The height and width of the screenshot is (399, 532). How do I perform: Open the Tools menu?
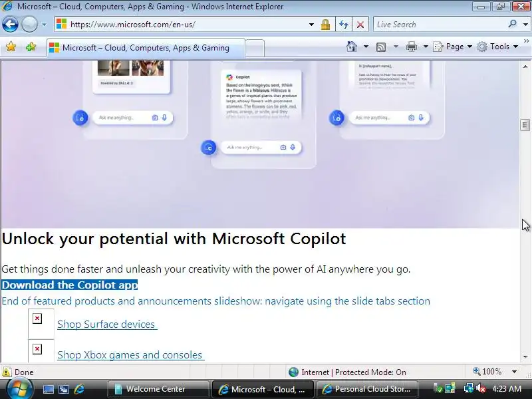coord(497,47)
